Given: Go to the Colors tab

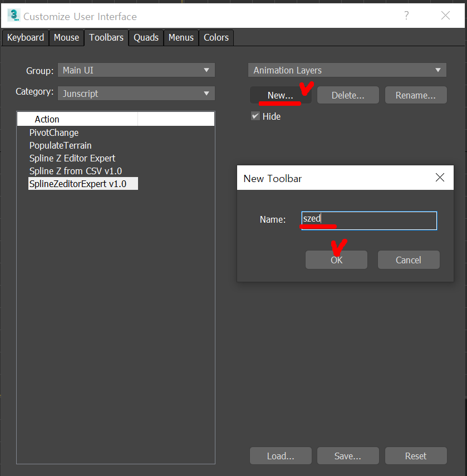Looking at the screenshot, I should [216, 38].
